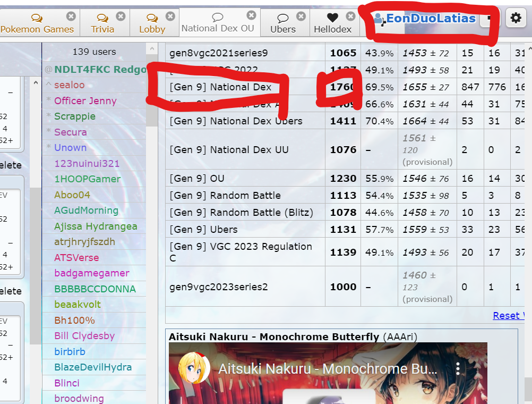
Task: Click the YouTube channel avatar icon
Action: point(194,369)
